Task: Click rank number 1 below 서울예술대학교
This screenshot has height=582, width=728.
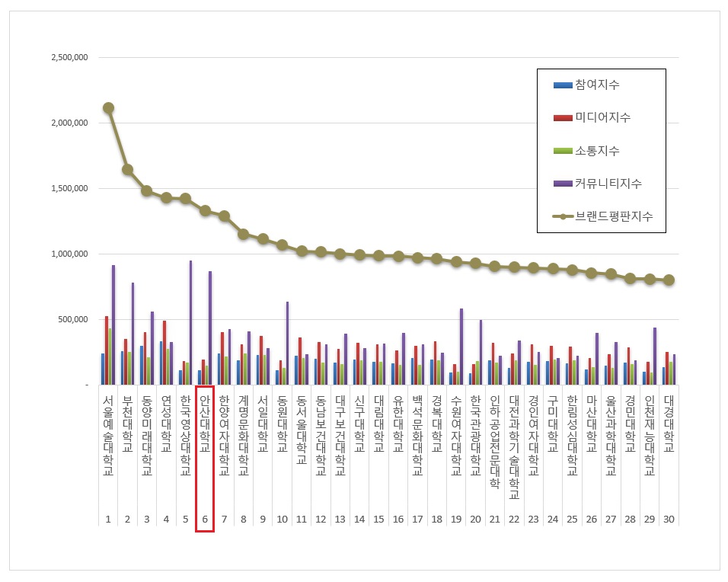Action: (108, 520)
